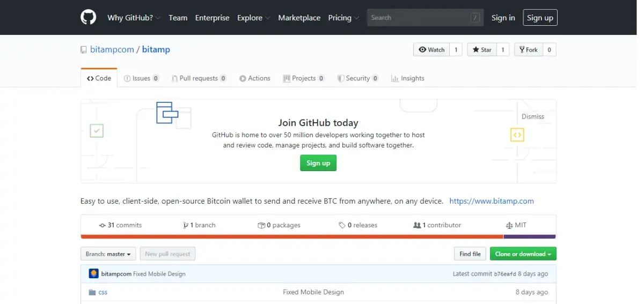Open latest commit message Fixed Mobile Design
The image size is (644, 304).
tap(159, 274)
